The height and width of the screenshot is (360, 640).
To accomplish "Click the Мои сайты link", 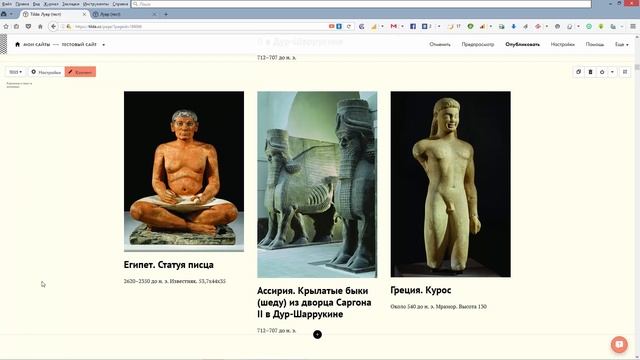I will [36, 44].
